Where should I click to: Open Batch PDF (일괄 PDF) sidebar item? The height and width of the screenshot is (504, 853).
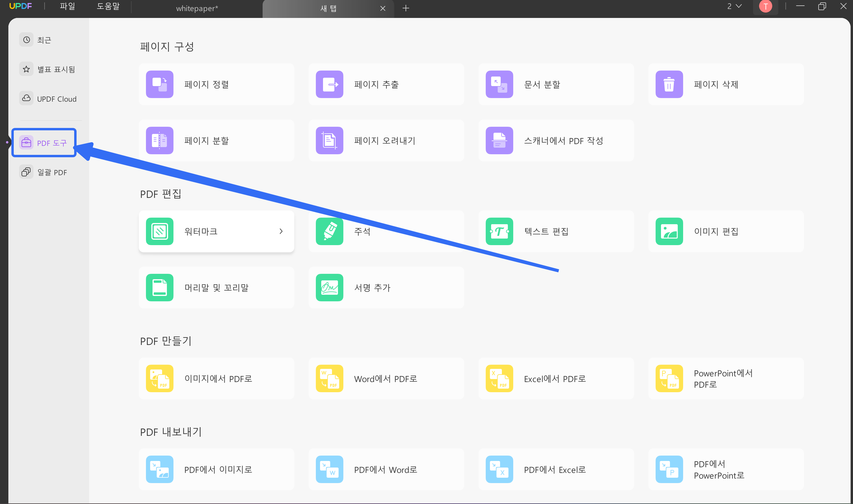tap(43, 172)
